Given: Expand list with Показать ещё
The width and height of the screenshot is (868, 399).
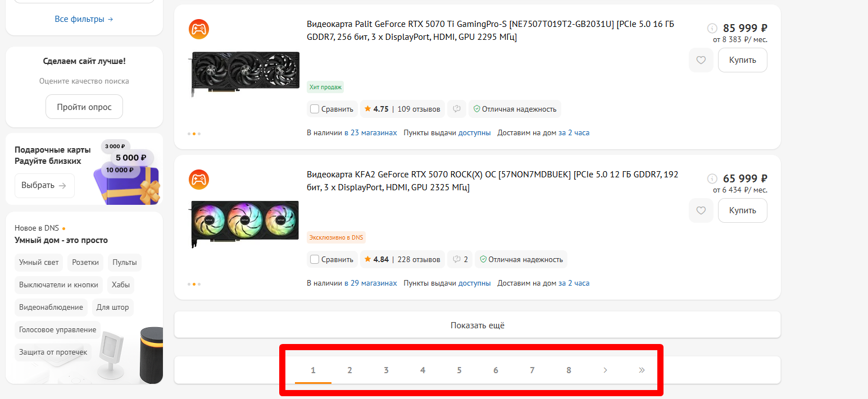Looking at the screenshot, I should pos(477,325).
